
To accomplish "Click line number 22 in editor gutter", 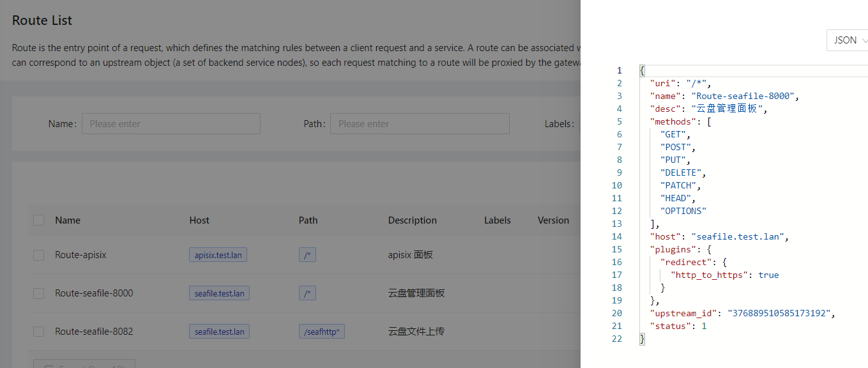I will point(616,339).
